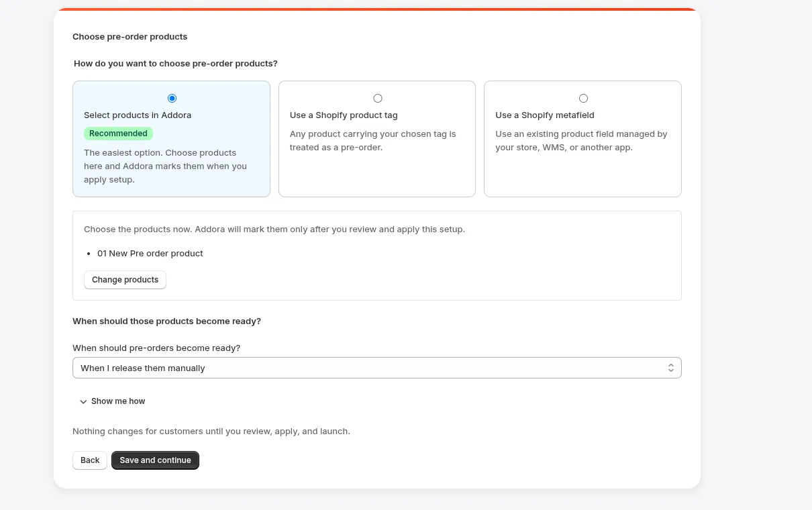The image size is (812, 510).
Task: Click 'How do you want to choose pre-order products?' text
Action: click(176, 63)
